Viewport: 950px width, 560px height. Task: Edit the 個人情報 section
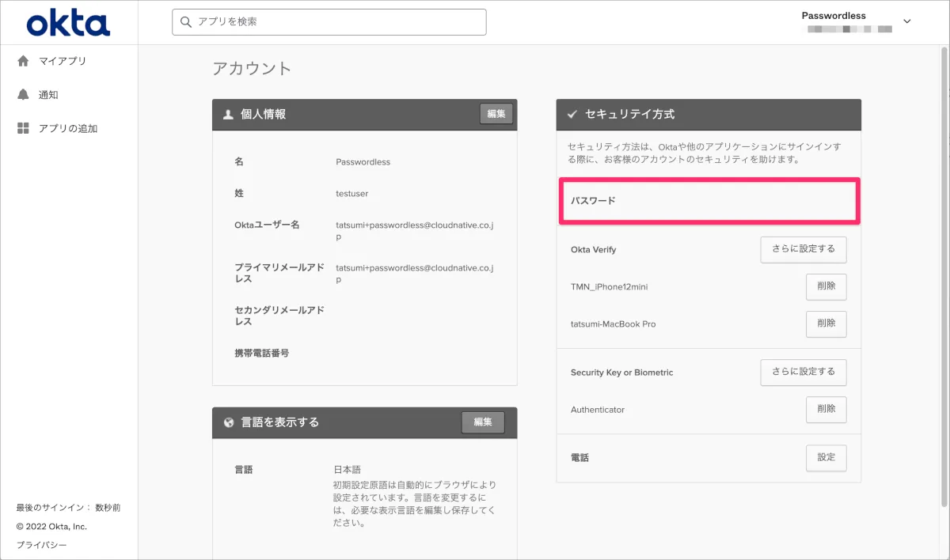496,114
